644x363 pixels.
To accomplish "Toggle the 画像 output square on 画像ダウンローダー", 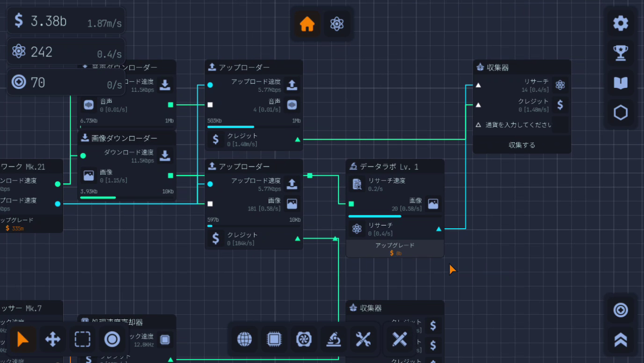I will pos(169,175).
